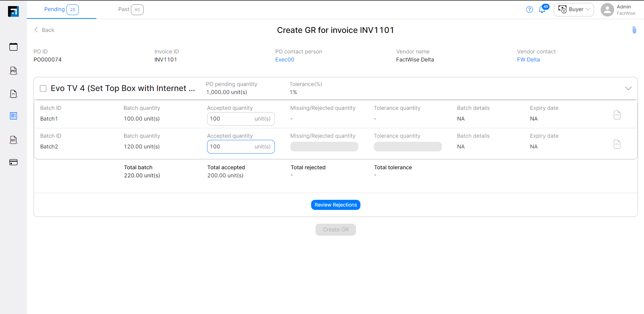Check the item checkbox to select all batches
The height and width of the screenshot is (314, 644).
coord(43,88)
